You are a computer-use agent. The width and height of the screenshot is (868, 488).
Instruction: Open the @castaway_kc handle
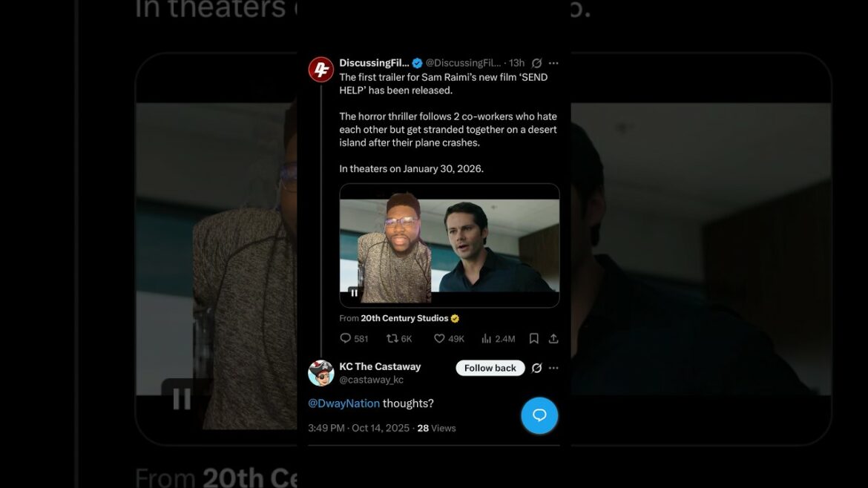(x=371, y=380)
